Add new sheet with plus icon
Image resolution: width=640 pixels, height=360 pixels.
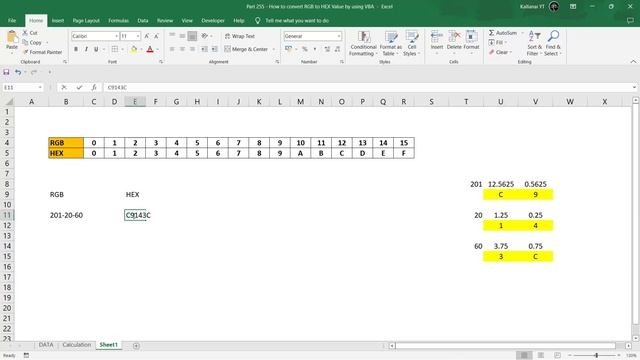[136, 346]
